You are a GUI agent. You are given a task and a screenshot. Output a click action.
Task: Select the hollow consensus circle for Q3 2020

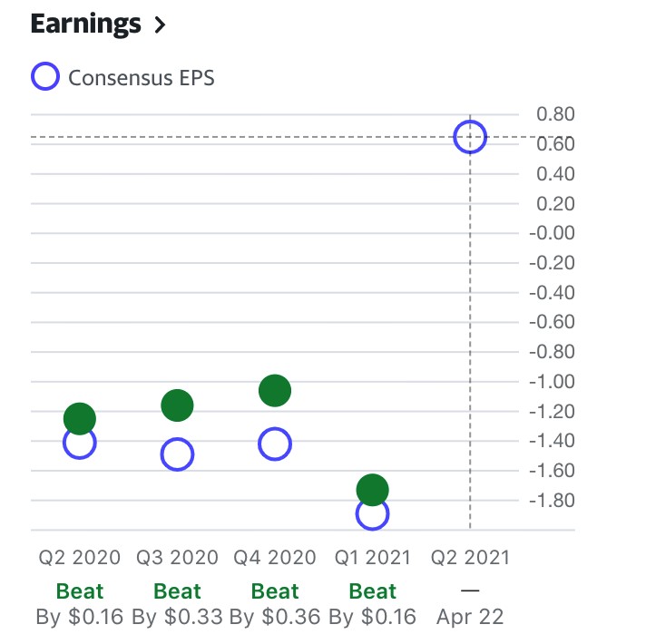[x=177, y=454]
